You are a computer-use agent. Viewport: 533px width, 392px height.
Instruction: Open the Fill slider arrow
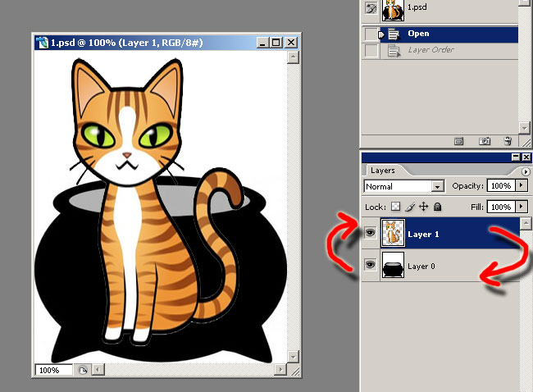[x=521, y=207]
